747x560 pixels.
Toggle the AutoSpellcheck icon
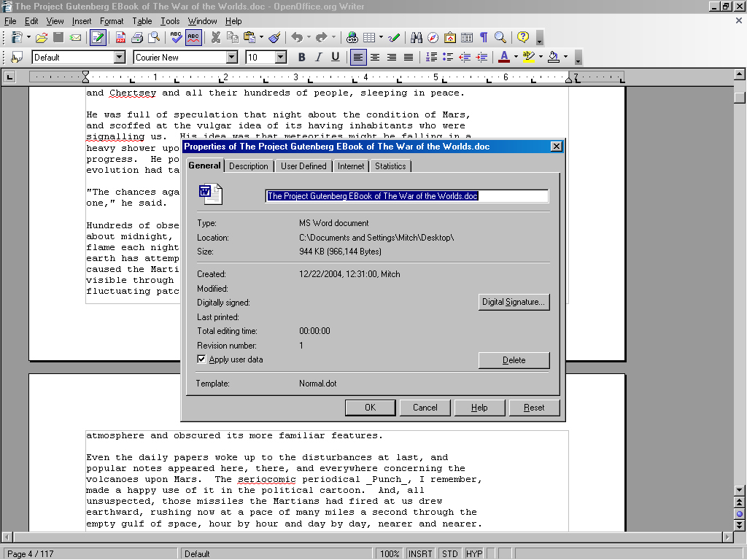(193, 37)
